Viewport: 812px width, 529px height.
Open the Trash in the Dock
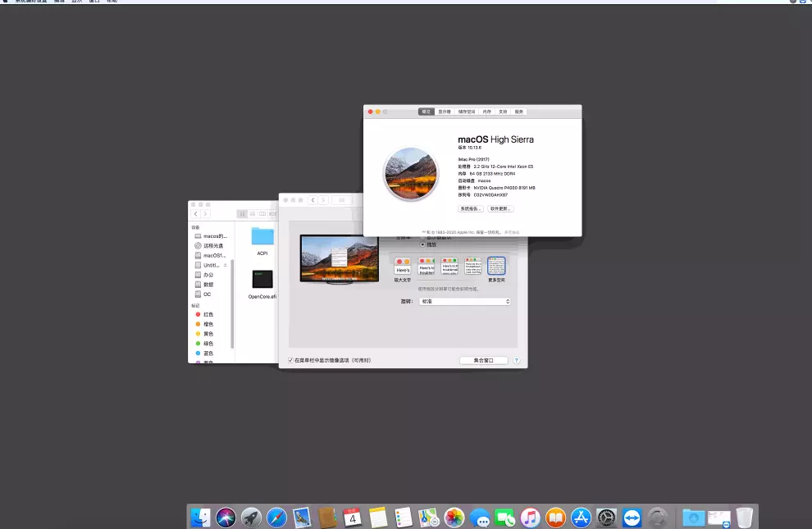(744, 518)
